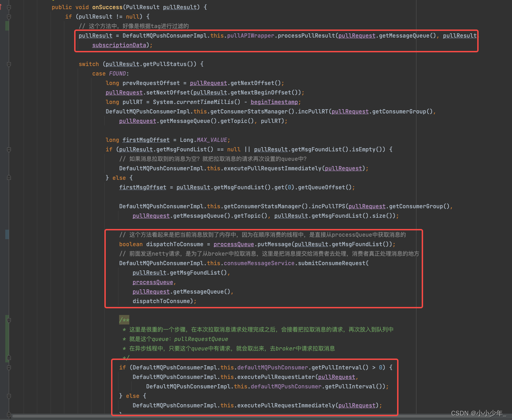Click the incPullRT method call
This screenshot has height=420, width=512.
pyautogui.click(x=313, y=111)
